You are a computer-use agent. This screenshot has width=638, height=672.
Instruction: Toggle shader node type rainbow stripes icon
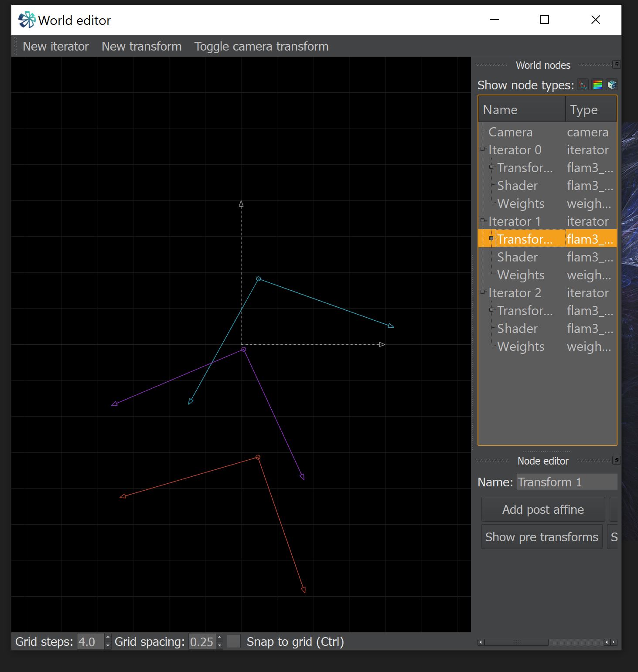click(x=597, y=85)
